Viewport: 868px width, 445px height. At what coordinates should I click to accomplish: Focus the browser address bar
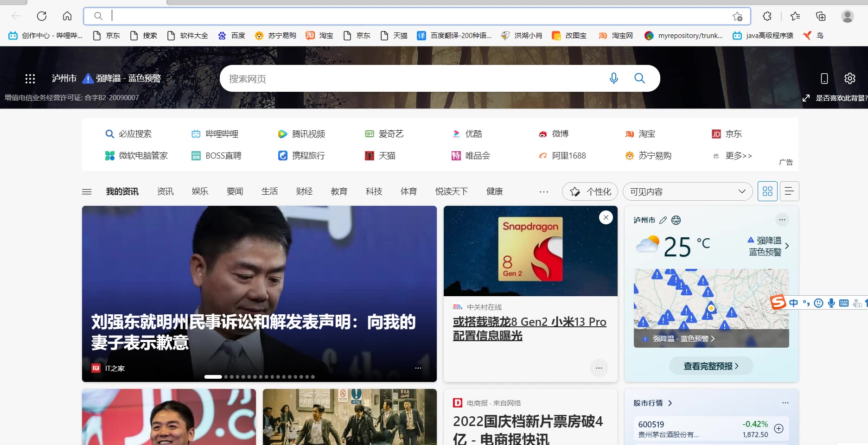(x=417, y=16)
